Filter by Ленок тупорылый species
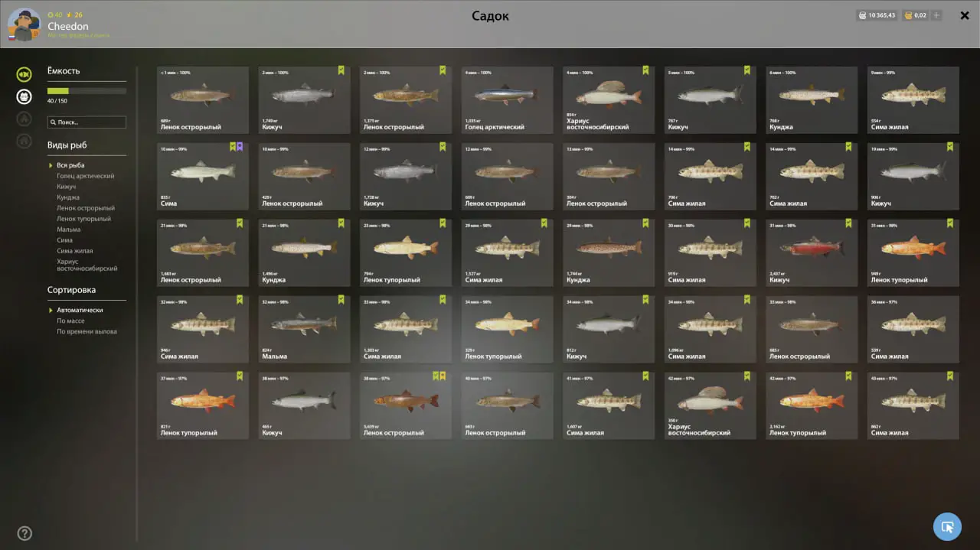The width and height of the screenshot is (980, 550). 83,219
